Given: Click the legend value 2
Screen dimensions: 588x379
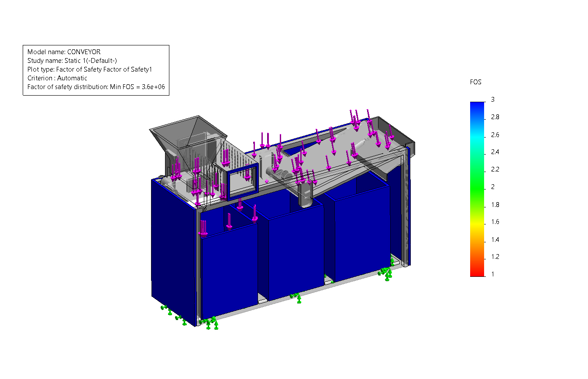Looking at the screenshot, I should click(x=493, y=187).
